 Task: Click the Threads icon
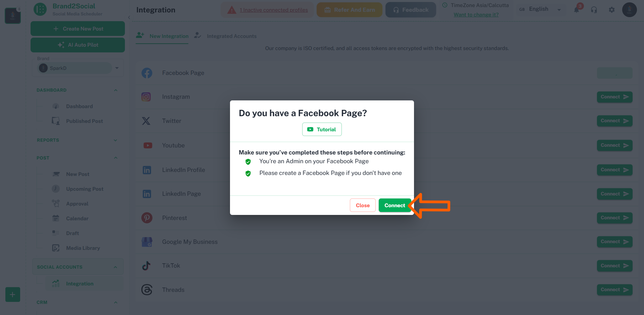pyautogui.click(x=146, y=289)
